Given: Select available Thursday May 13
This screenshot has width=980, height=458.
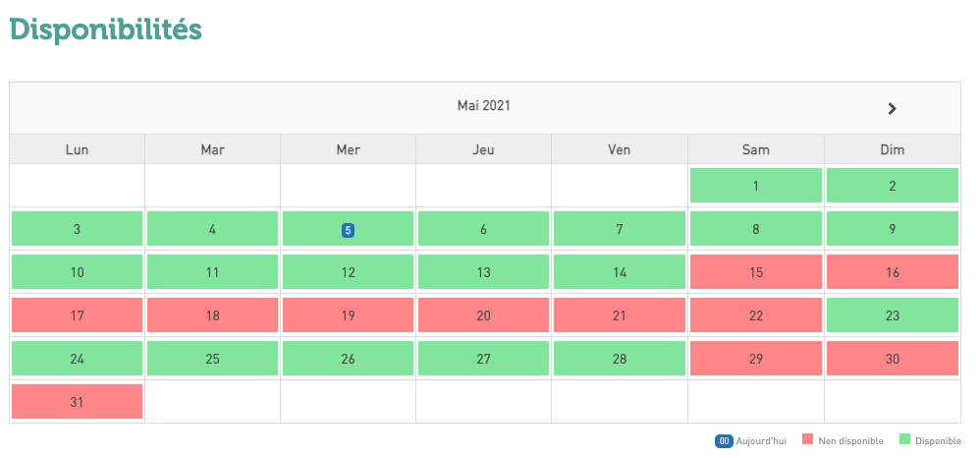Looking at the screenshot, I should pos(483,272).
